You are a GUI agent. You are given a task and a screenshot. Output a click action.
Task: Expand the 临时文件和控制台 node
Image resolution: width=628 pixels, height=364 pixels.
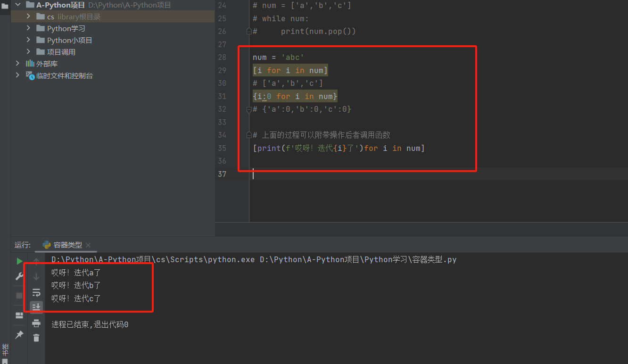click(x=18, y=75)
